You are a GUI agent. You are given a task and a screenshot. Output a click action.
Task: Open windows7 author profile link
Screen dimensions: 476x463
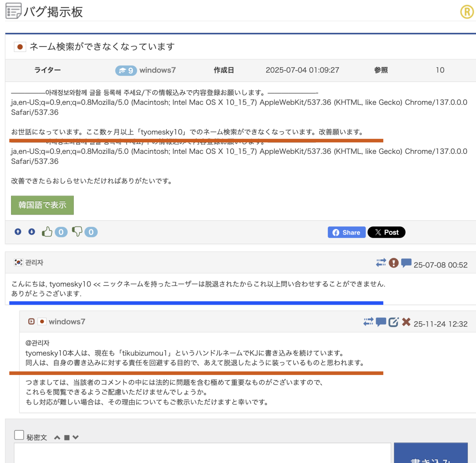pyautogui.click(x=157, y=70)
